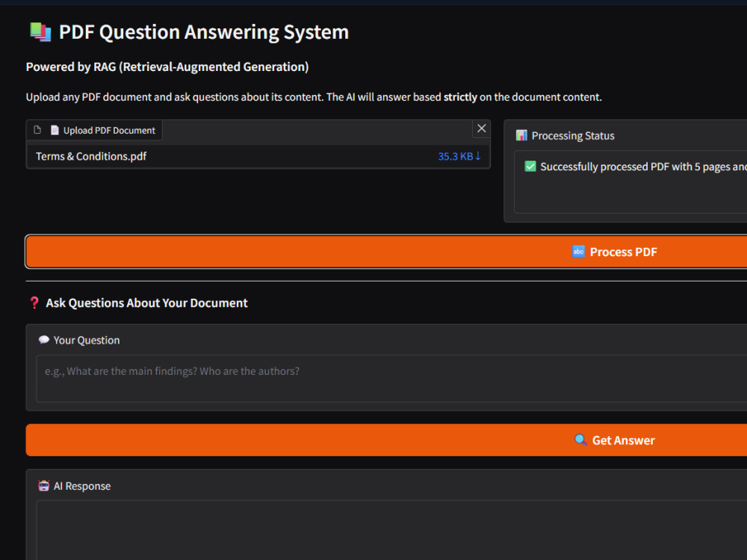Click the AI Response output box
This screenshot has height=560, width=747.
click(391, 530)
